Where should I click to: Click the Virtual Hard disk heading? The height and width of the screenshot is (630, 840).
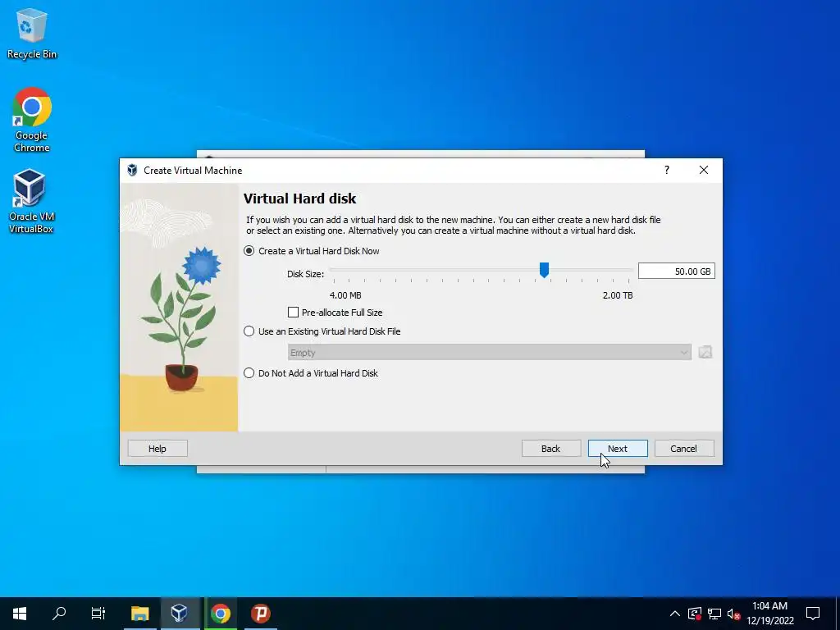299,199
